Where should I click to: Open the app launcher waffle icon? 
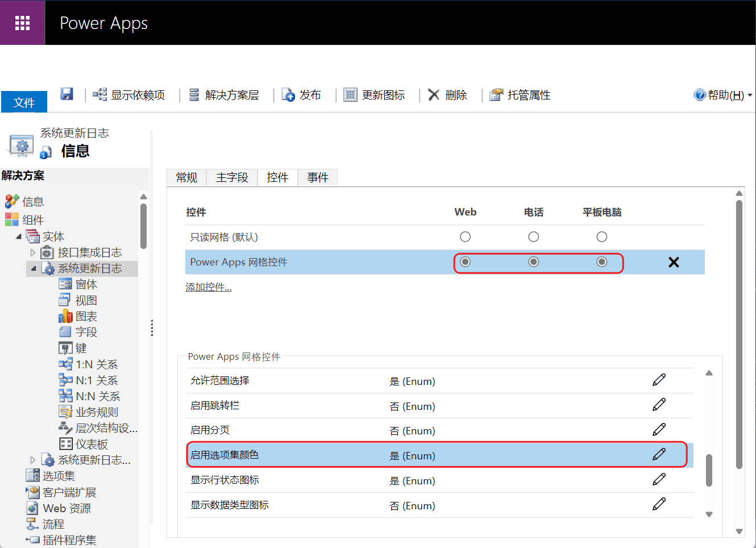click(22, 23)
